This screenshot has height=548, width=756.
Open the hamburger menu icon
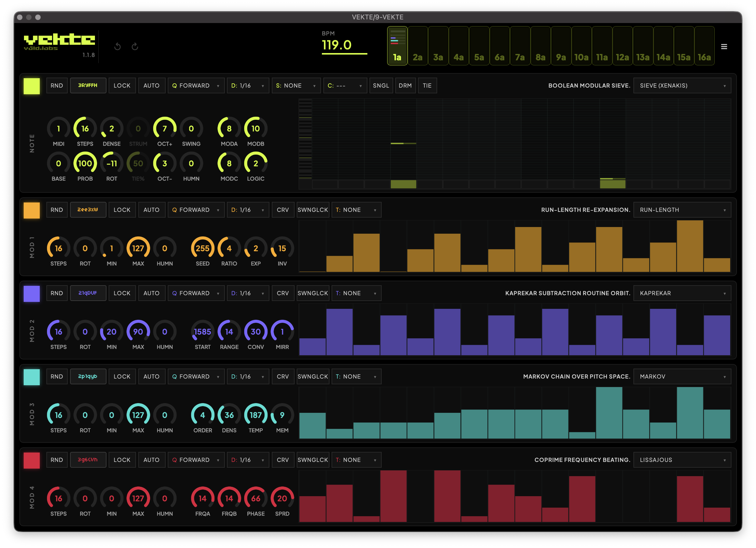724,47
